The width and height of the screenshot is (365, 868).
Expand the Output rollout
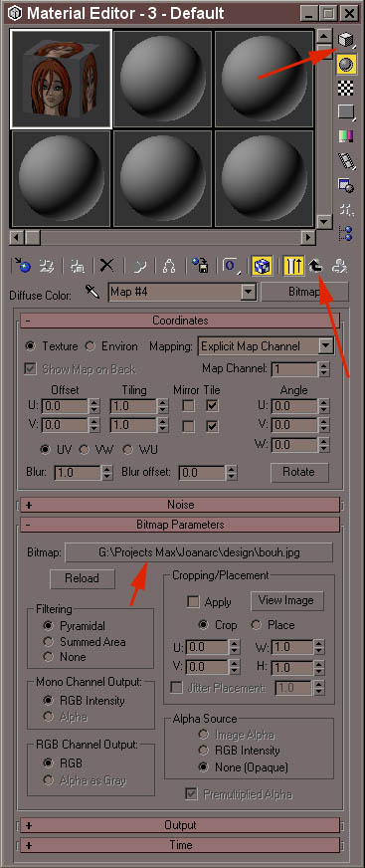click(x=180, y=825)
